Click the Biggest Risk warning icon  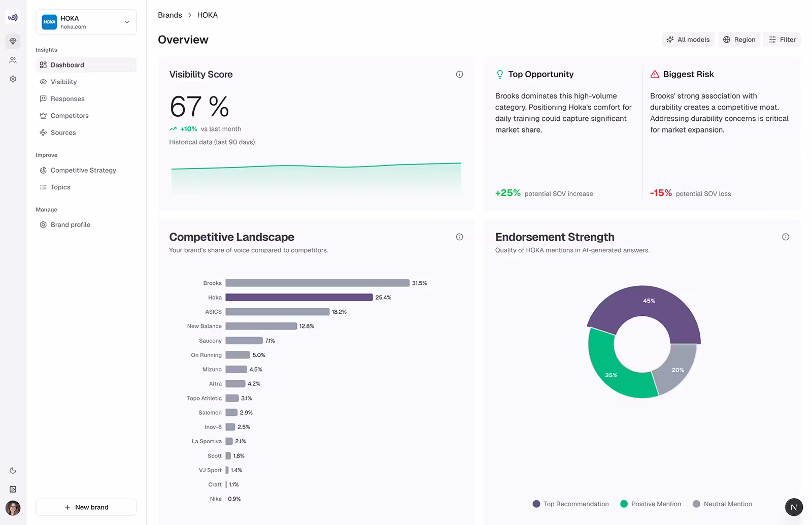655,74
